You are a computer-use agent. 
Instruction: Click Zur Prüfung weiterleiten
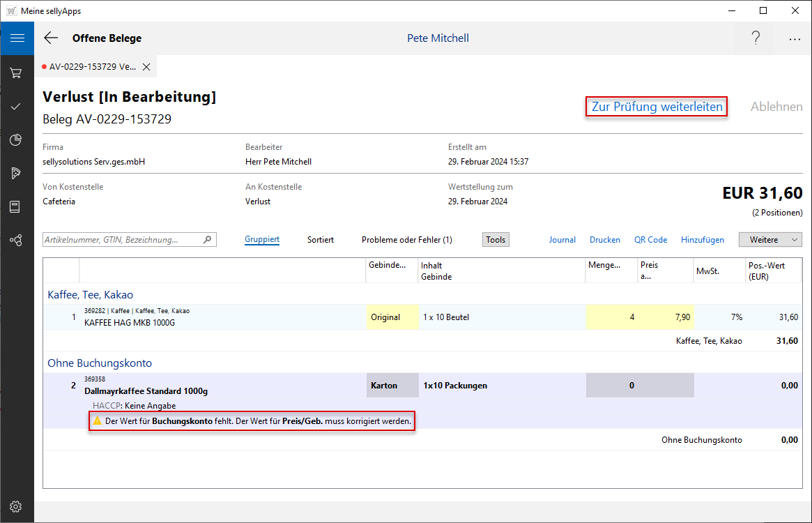click(x=657, y=107)
